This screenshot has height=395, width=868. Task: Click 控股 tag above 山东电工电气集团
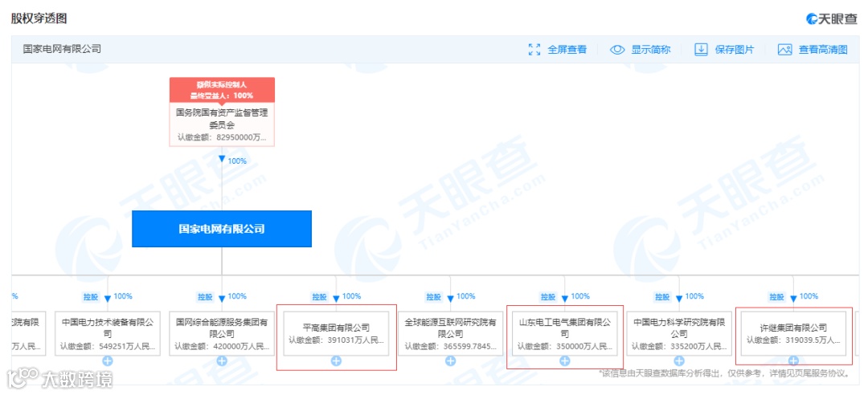pos(548,297)
